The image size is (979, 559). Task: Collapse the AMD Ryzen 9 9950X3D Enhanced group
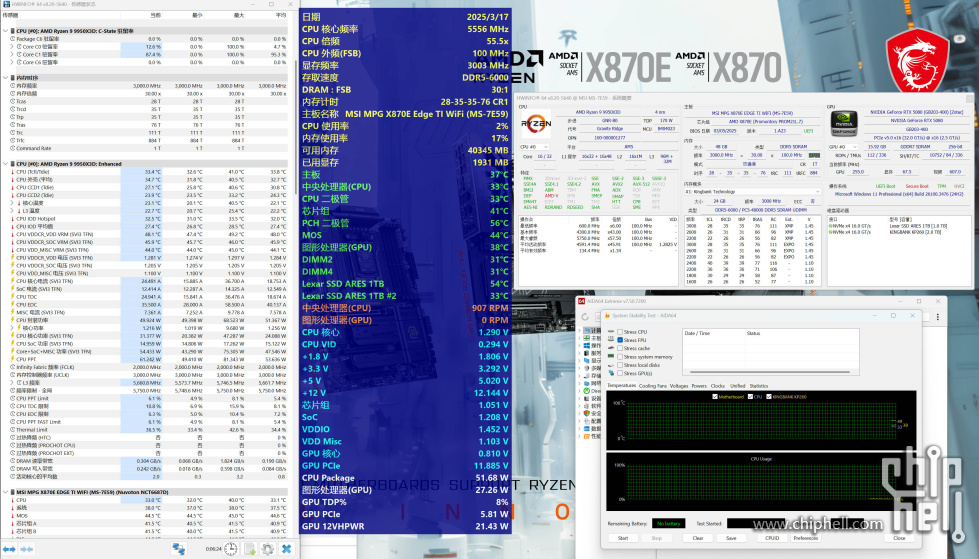(6, 164)
